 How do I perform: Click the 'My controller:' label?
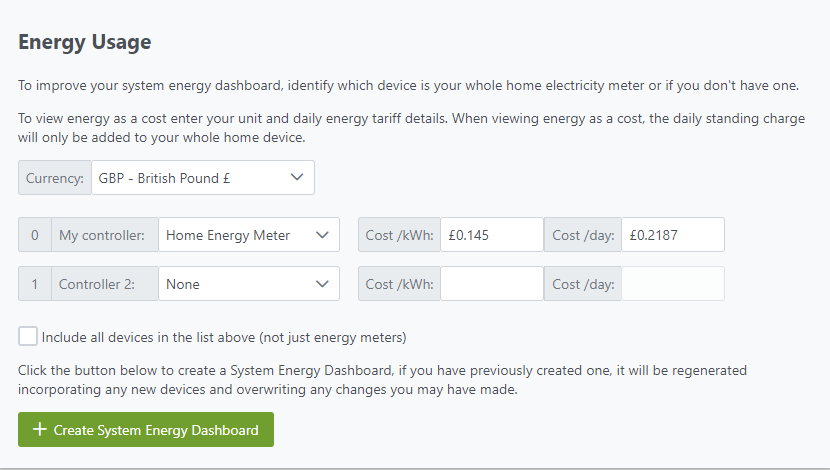coord(104,235)
